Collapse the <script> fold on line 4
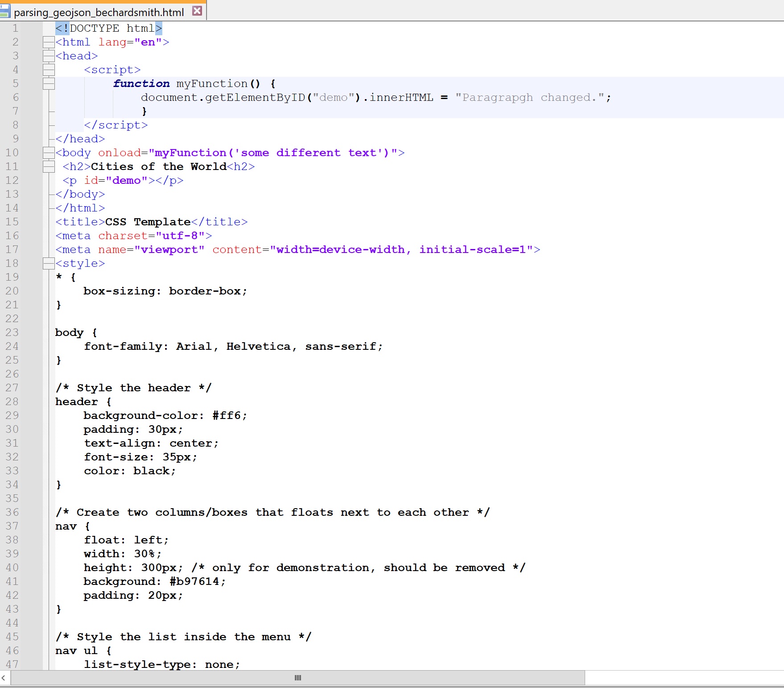 pos(49,70)
